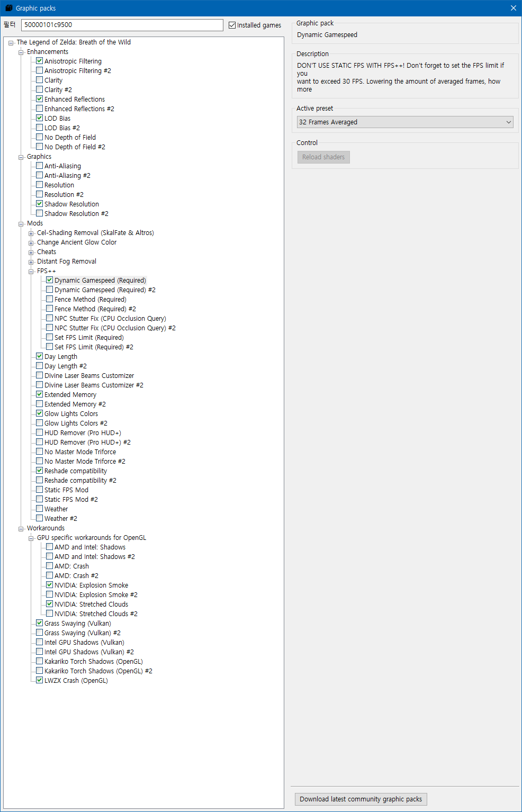Image resolution: width=522 pixels, height=812 pixels.
Task: Uncheck the Glow Lights Colors checkbox
Action: tap(39, 413)
